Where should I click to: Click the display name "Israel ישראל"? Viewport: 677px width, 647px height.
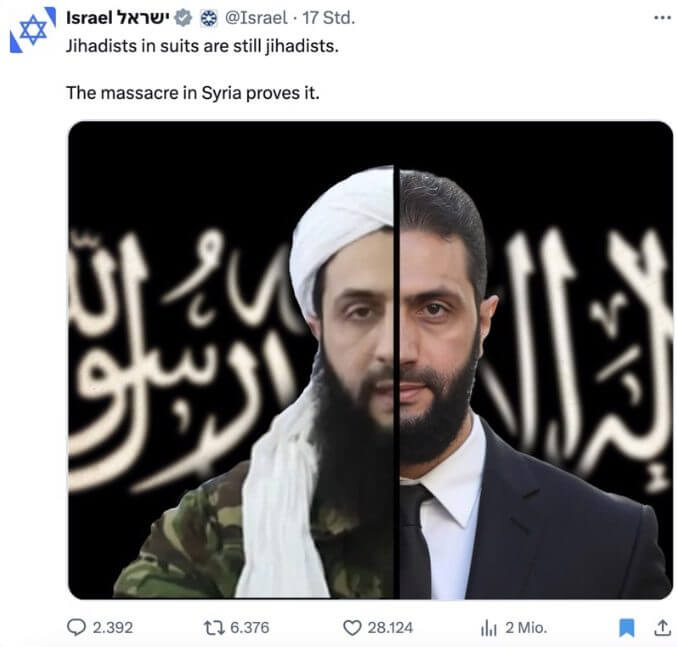(118, 18)
